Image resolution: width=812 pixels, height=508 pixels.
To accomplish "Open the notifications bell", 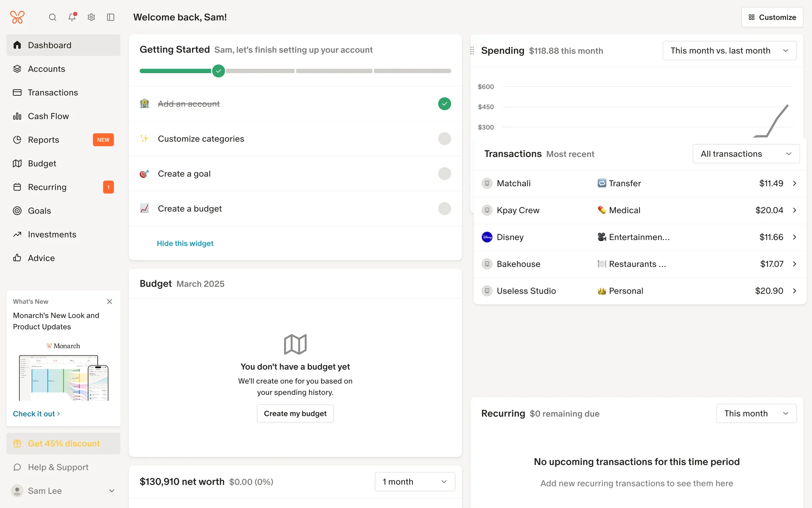I will click(72, 17).
